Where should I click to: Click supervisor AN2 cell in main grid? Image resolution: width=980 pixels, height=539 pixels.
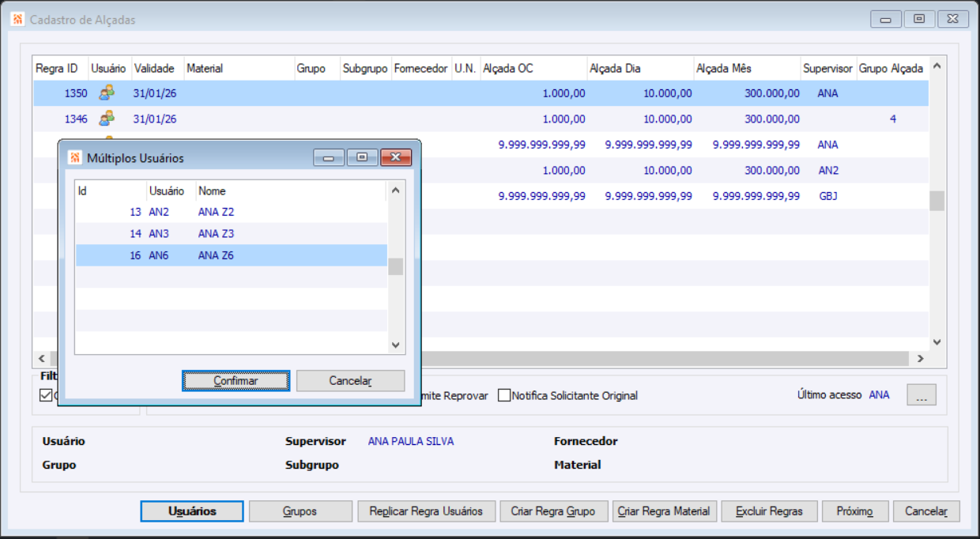[x=827, y=171]
